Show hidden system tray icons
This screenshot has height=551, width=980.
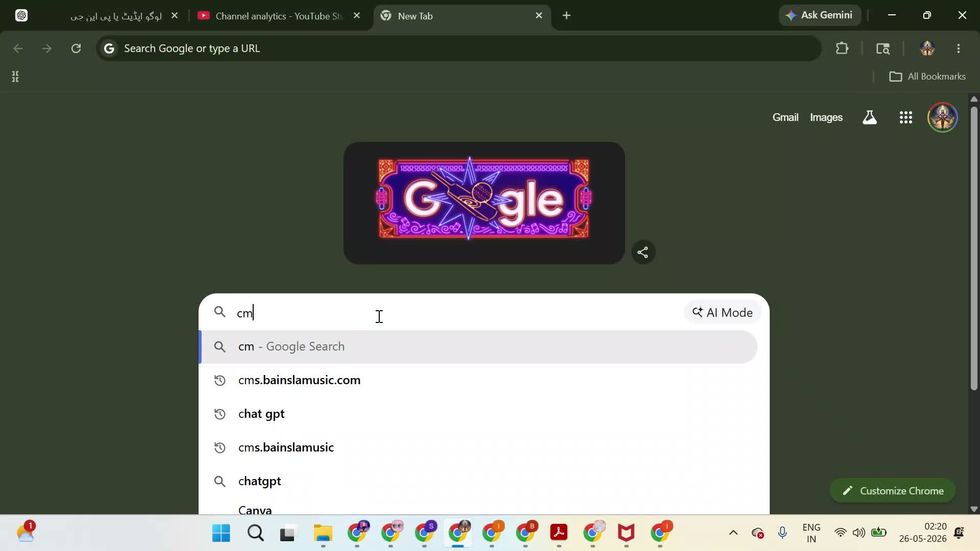pos(733,533)
